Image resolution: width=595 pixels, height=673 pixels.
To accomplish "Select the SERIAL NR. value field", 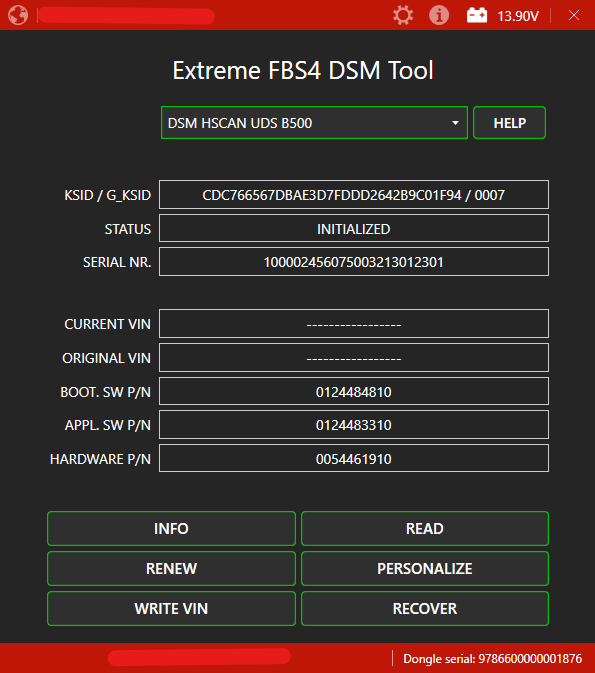I will (x=354, y=262).
